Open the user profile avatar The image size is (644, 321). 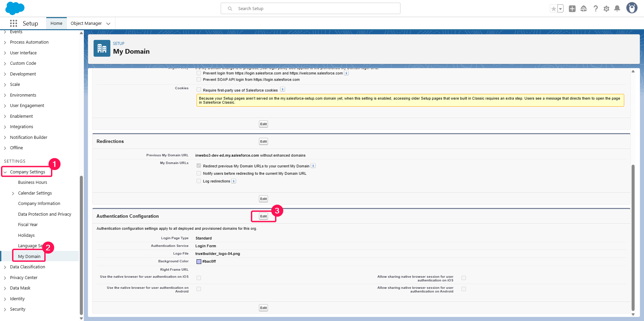632,8
